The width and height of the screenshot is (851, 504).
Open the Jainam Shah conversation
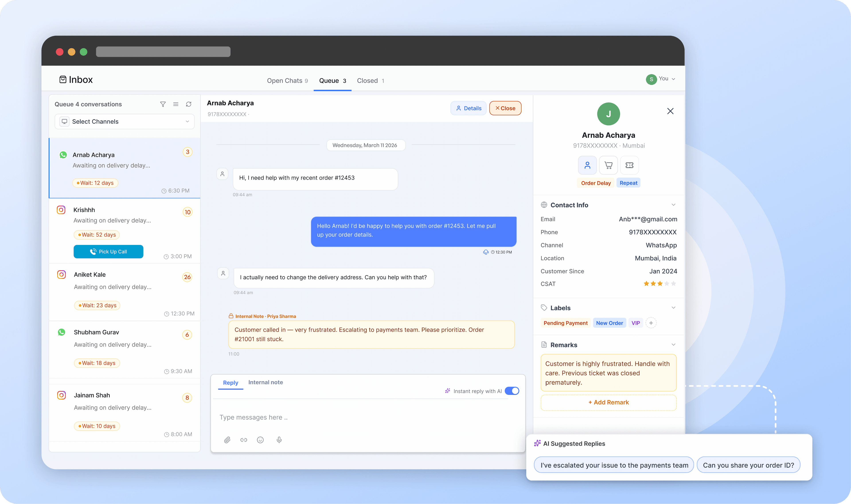click(x=125, y=413)
